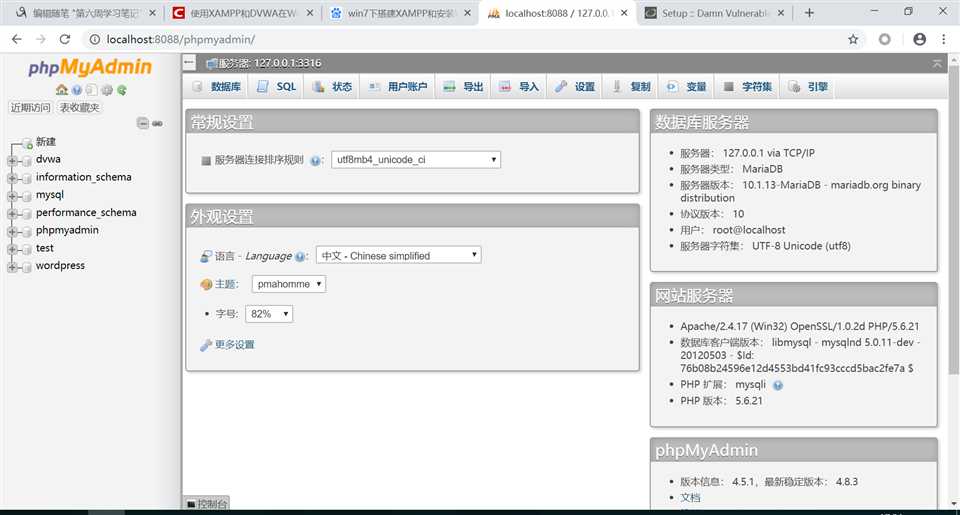Viewport: 960px width, 515px height.
Task: Click the green reload navigation icon
Action: pos(122,90)
